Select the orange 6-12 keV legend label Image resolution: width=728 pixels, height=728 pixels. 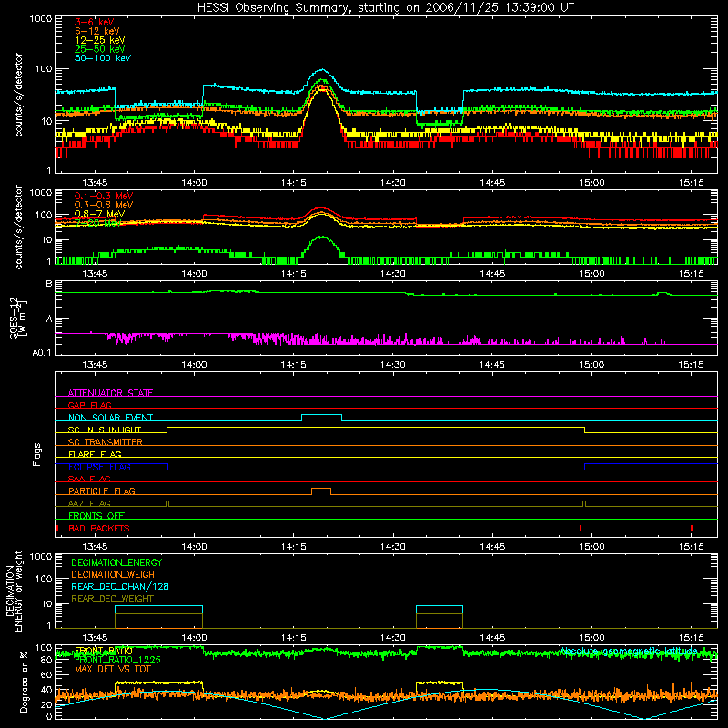click(97, 31)
